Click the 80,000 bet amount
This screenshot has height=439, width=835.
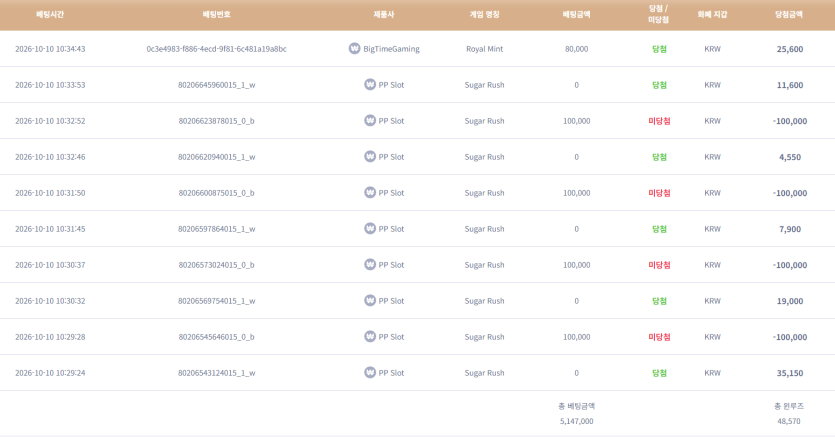(577, 49)
